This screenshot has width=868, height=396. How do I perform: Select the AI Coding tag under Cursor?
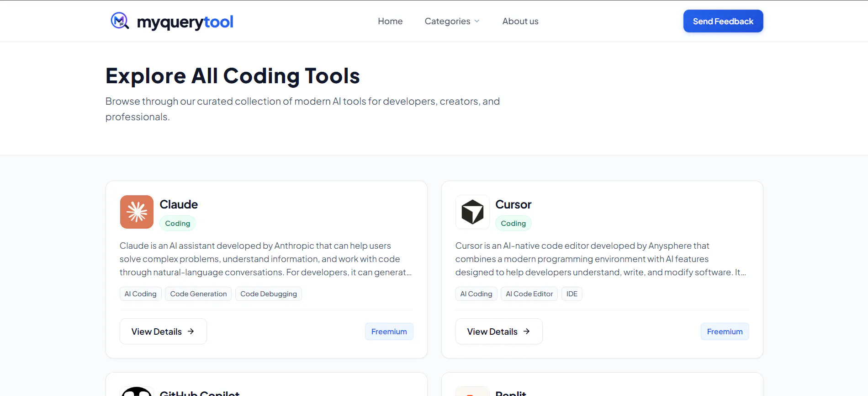pos(476,294)
